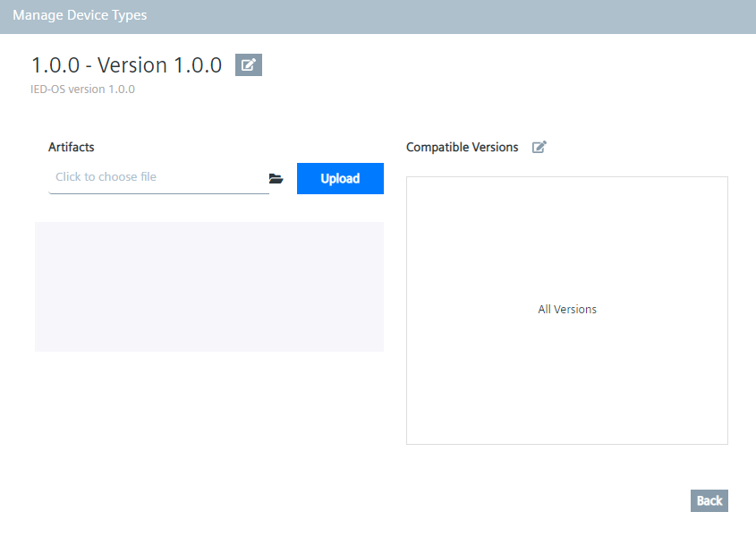The height and width of the screenshot is (546, 756).
Task: Click the "Click to choose file" field
Action: pos(134,176)
